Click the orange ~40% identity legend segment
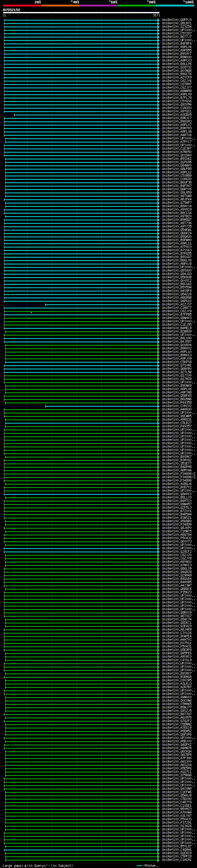Image resolution: width=197 pixels, height=868 pixels. pyautogui.click(x=60, y=6)
